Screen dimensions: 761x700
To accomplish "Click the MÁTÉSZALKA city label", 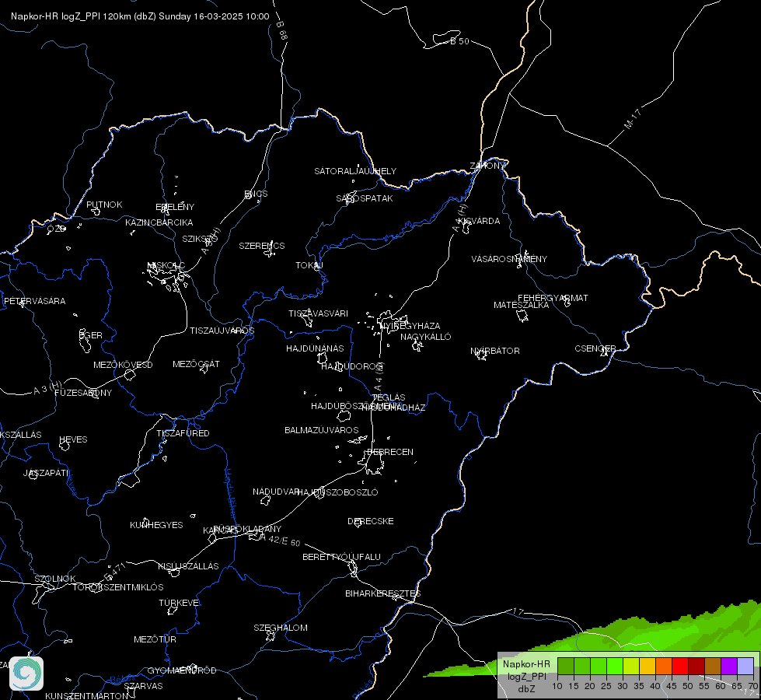I will [x=522, y=305].
